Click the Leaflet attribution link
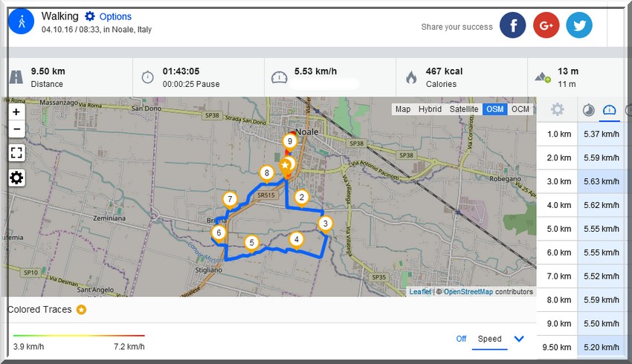The height and width of the screenshot is (364, 632). 419,292
